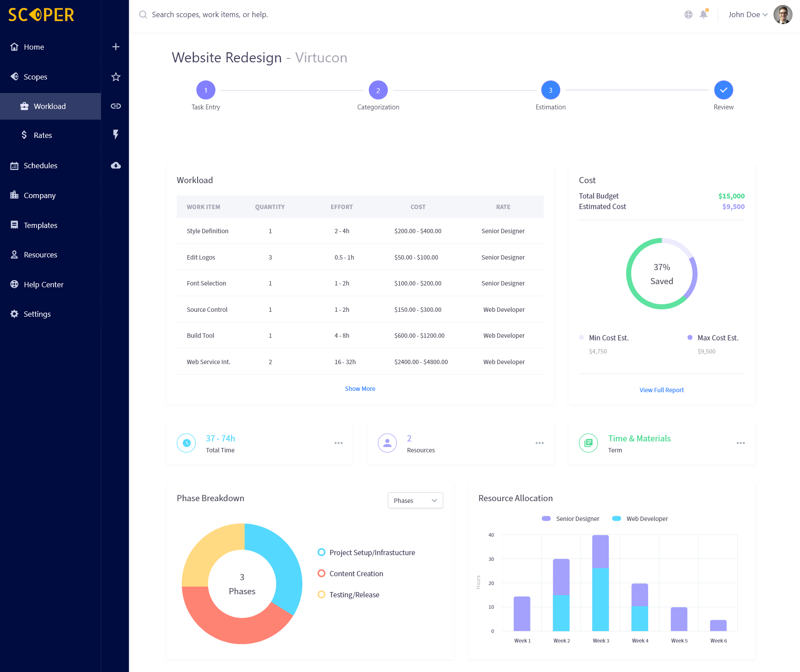Viewport: 800px width, 672px height.
Task: Click the Max Cost Est. legend dot
Action: [690, 337]
